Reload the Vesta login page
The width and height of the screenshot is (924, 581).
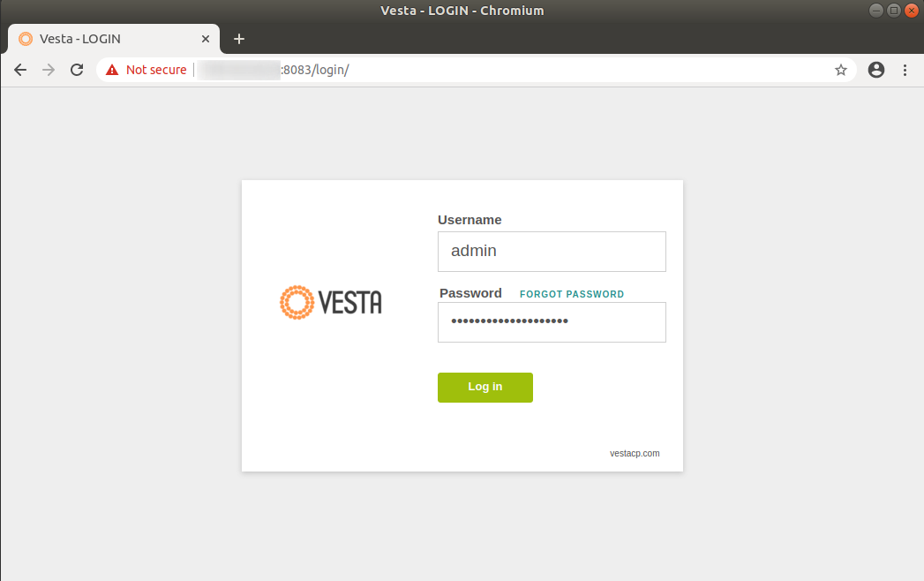[77, 70]
